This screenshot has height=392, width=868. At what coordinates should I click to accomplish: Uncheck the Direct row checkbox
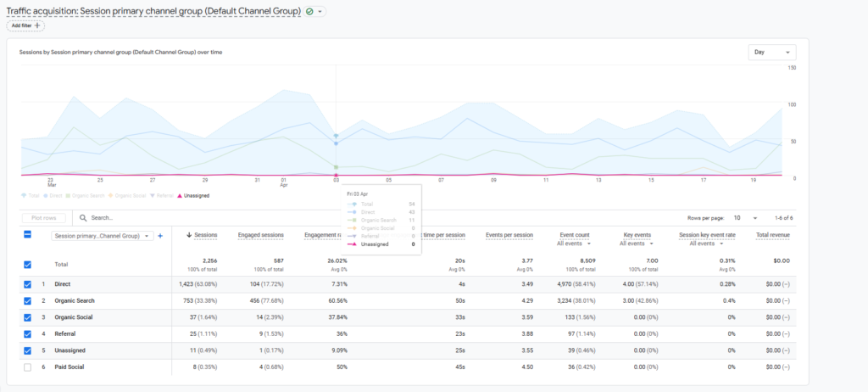(28, 284)
